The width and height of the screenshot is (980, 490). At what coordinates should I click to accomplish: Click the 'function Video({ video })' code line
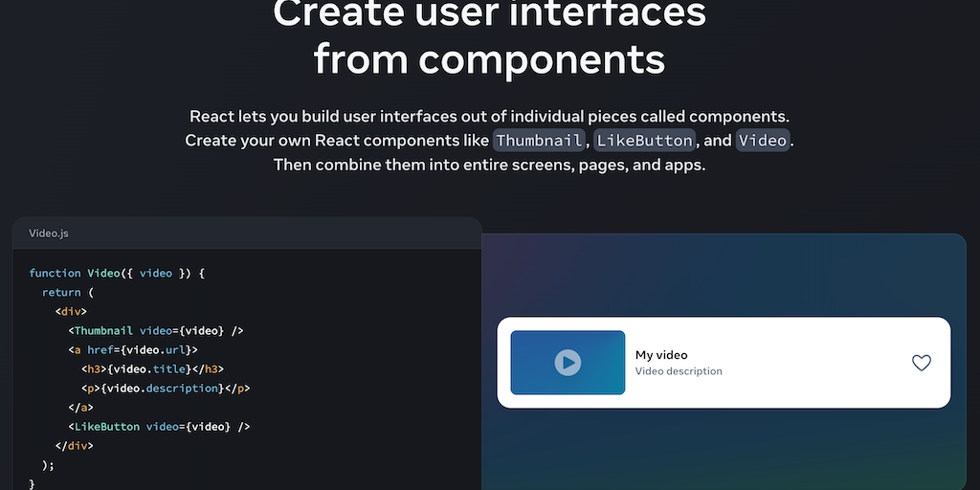pos(117,273)
